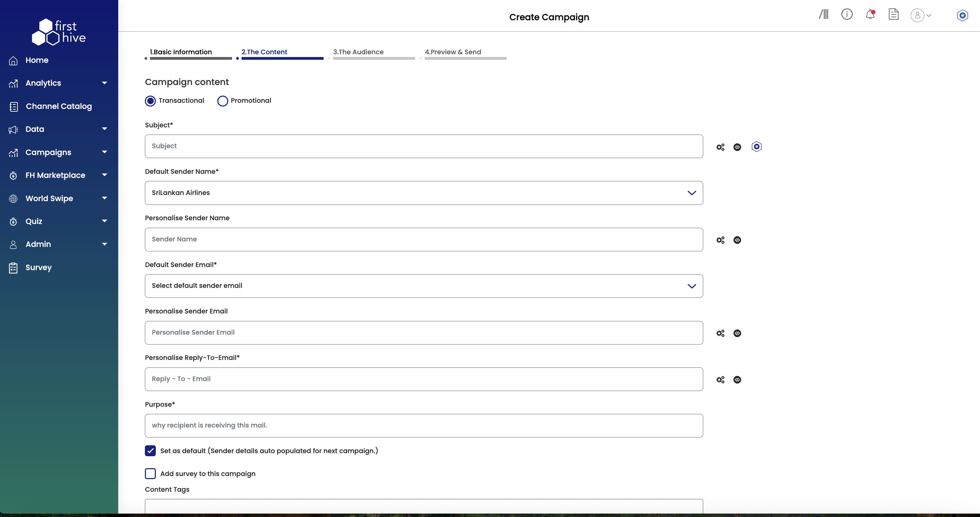
Task: Open the notifications bell
Action: point(870,15)
